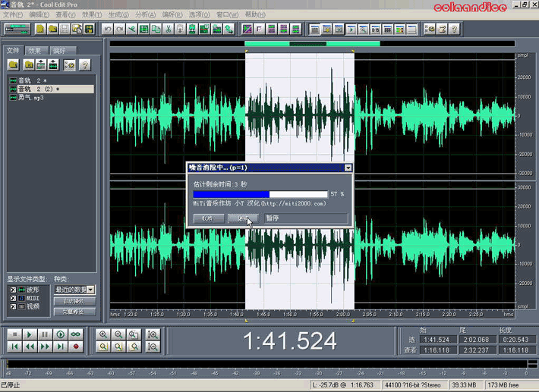
Task: Click the help question mark in file panel
Action: pyautogui.click(x=84, y=65)
